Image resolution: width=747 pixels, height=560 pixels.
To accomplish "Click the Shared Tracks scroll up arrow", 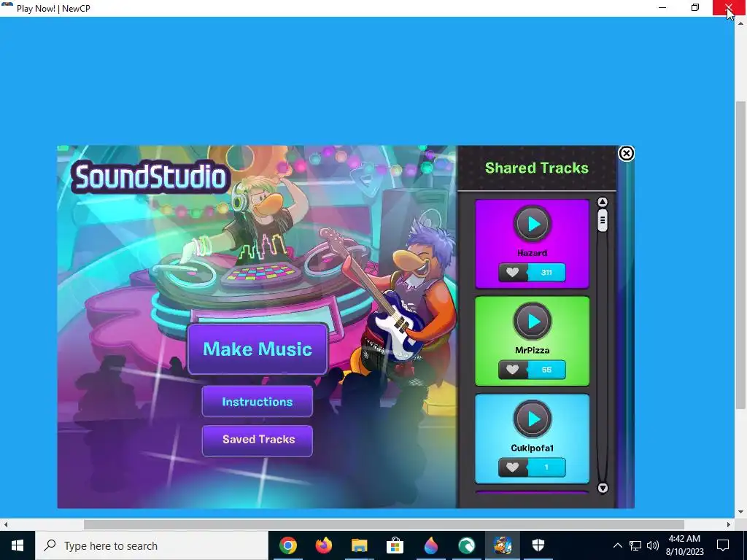I will 602,203.
